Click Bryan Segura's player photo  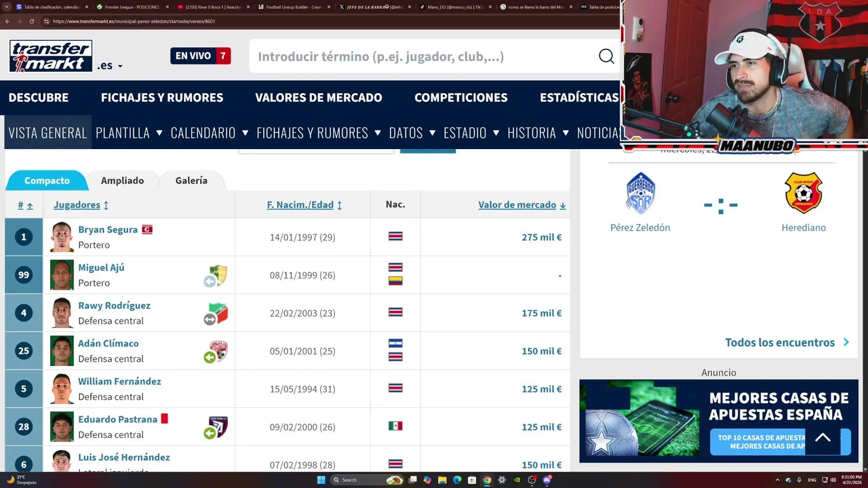coord(62,237)
